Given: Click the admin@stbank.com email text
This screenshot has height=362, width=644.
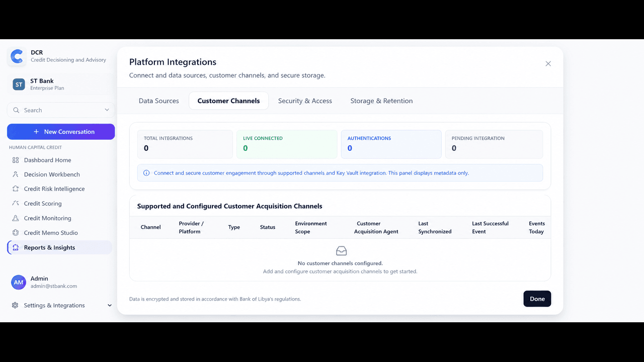Looking at the screenshot, I should (x=53, y=286).
